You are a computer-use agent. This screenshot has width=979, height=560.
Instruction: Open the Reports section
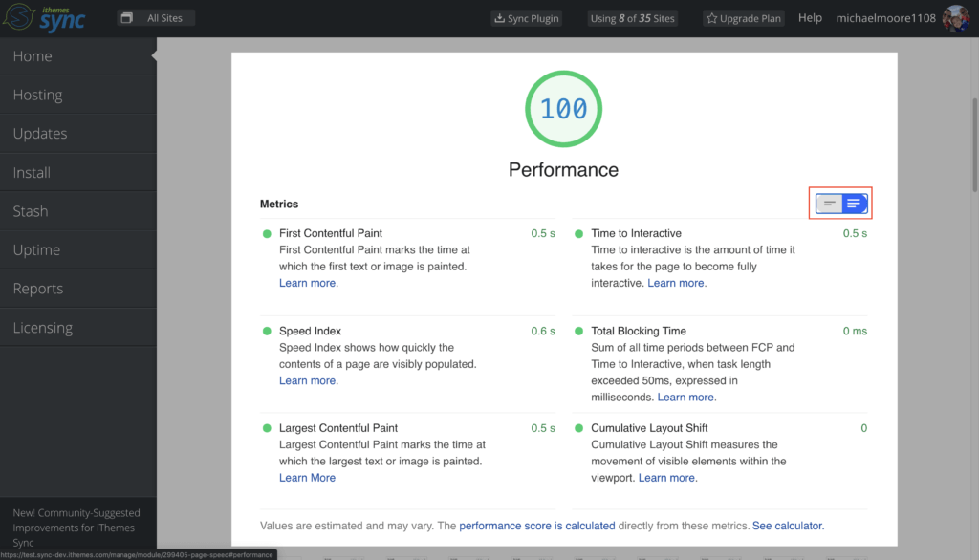[78, 289]
